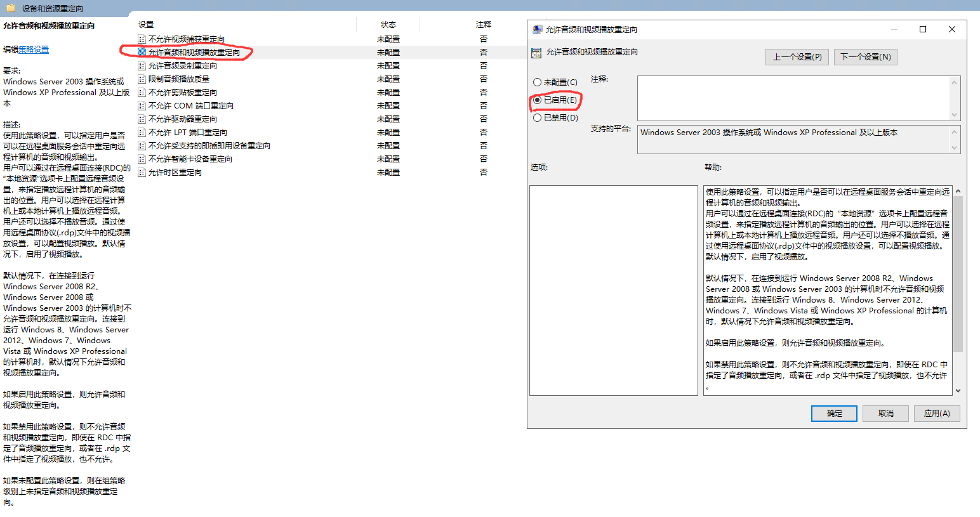Click the 设备和资源重定向 folder icon
980x517 pixels.
pyautogui.click(x=11, y=8)
